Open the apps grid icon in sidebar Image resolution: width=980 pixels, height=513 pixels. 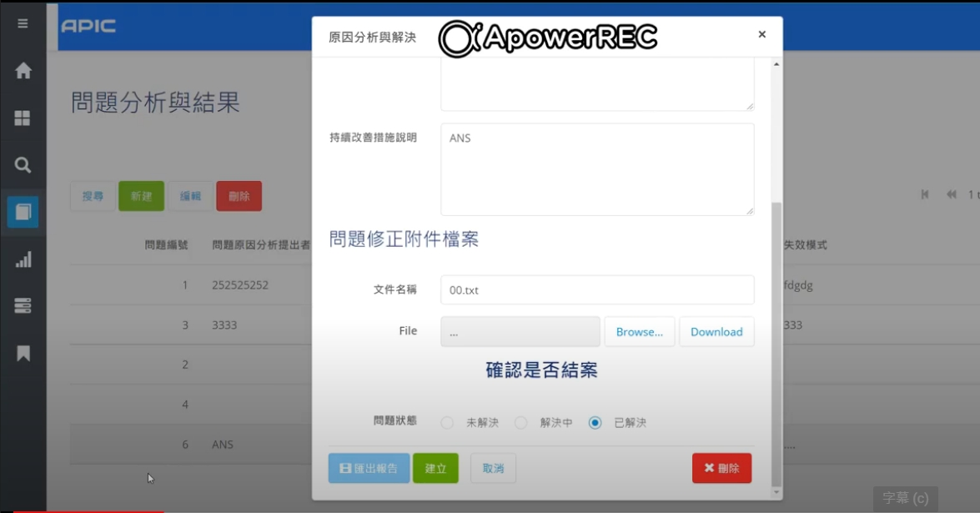[x=23, y=119]
